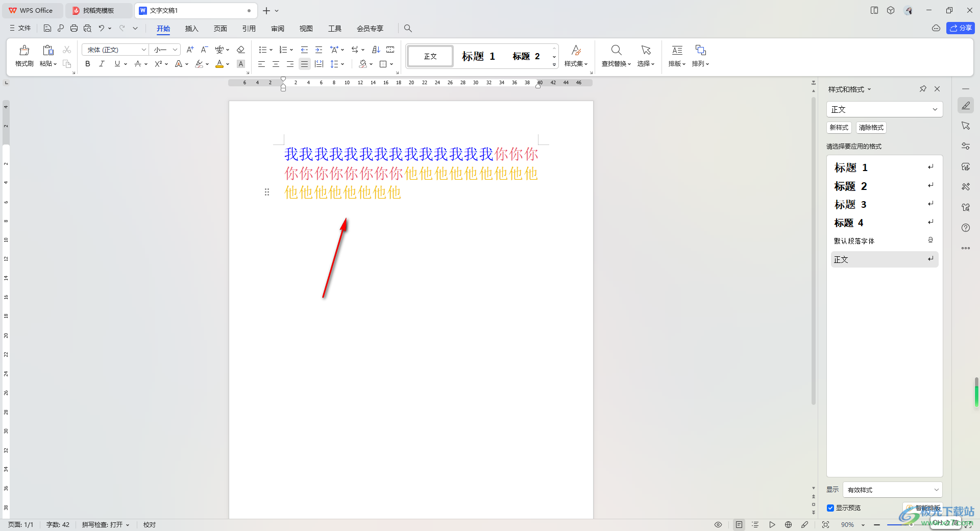This screenshot has height=531, width=980.
Task: Toggle Justify alignment button
Action: coord(304,64)
